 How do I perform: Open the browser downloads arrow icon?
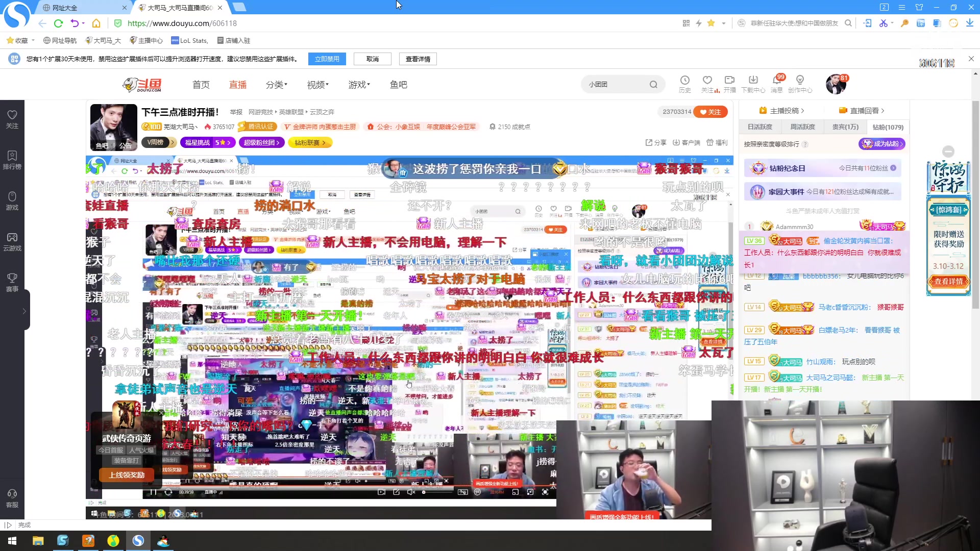coord(969,23)
